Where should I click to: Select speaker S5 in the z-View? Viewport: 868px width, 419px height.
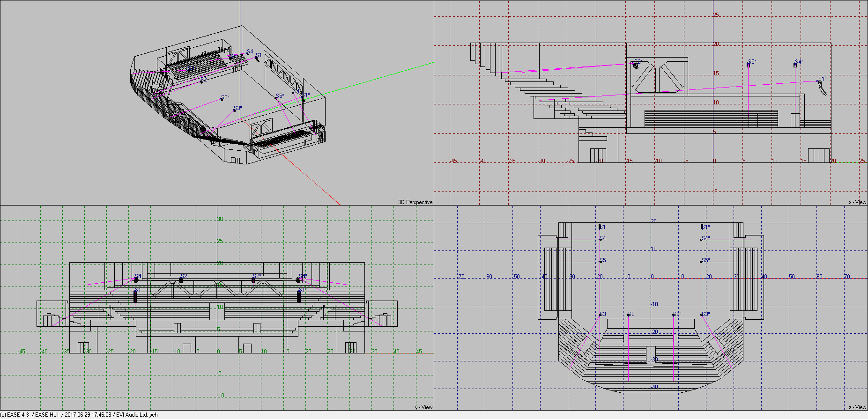pyautogui.click(x=600, y=261)
